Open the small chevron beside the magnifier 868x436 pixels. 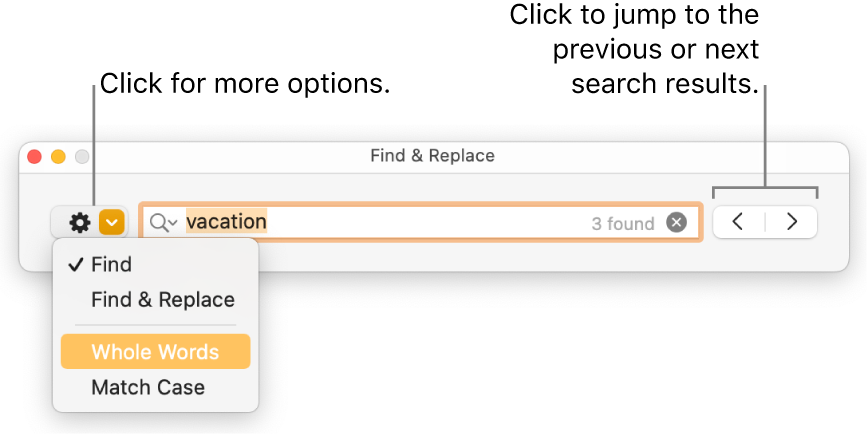[x=174, y=223]
